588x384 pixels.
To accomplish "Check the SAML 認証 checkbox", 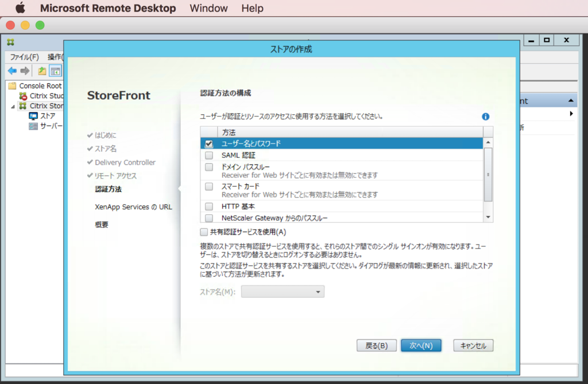I will pyautogui.click(x=209, y=155).
